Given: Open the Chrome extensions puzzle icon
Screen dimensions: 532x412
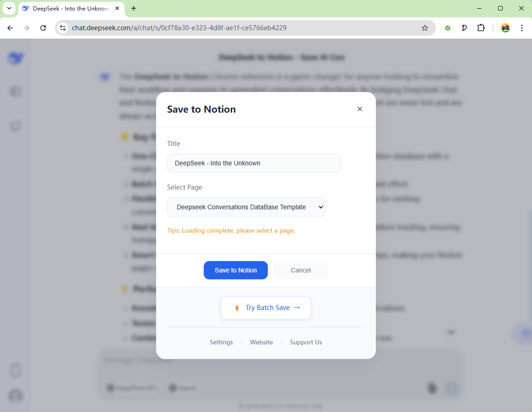Looking at the screenshot, I should tap(481, 28).
